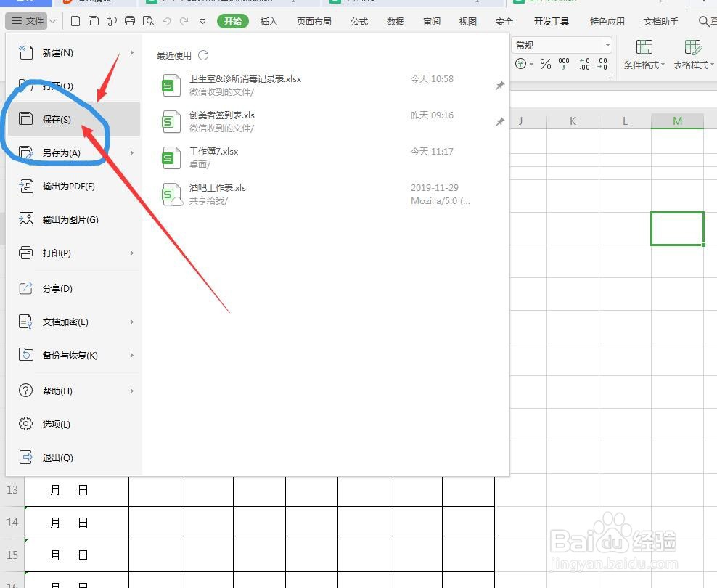Select 打印(P) menu item

73,253
